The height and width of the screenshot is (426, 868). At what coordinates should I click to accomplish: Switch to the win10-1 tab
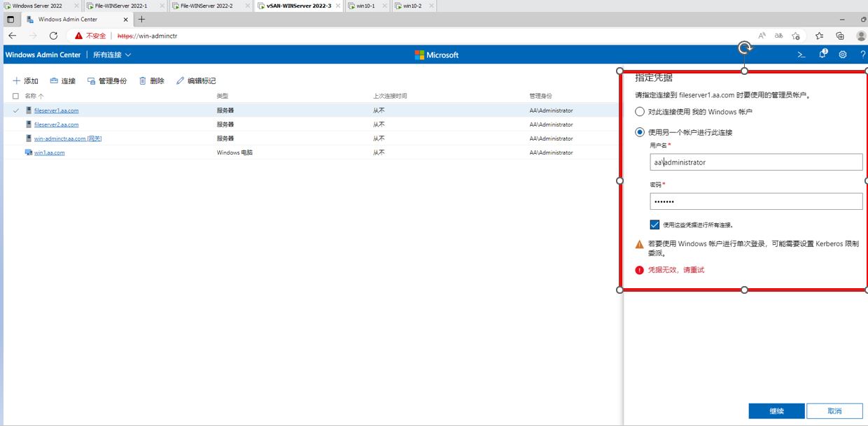[x=366, y=6]
